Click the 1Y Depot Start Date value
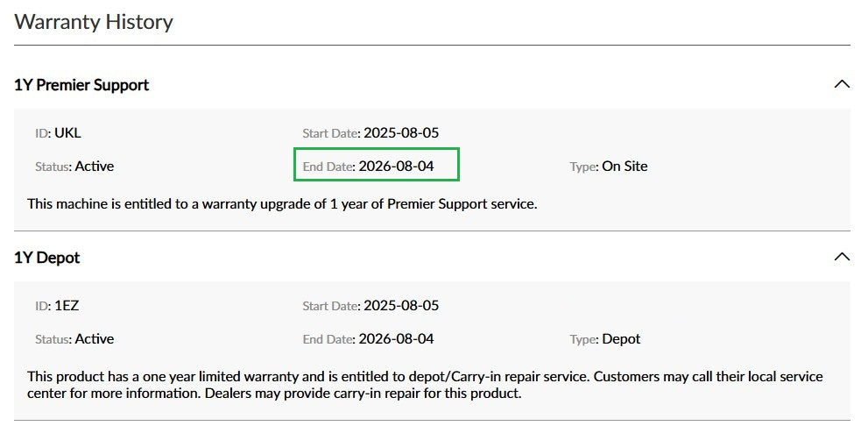Image resolution: width=868 pixels, height=440 pixels. [401, 306]
